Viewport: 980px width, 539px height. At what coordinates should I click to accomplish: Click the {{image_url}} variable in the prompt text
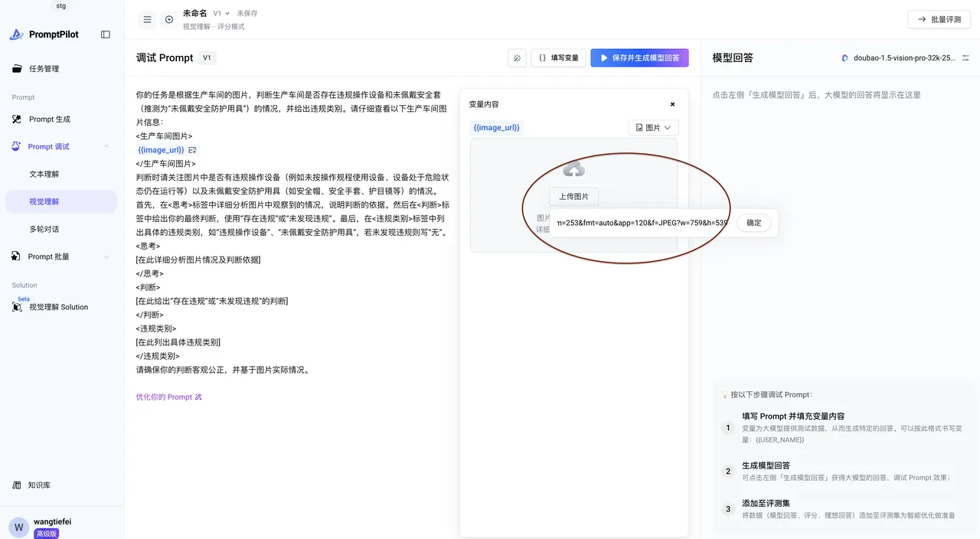click(161, 150)
